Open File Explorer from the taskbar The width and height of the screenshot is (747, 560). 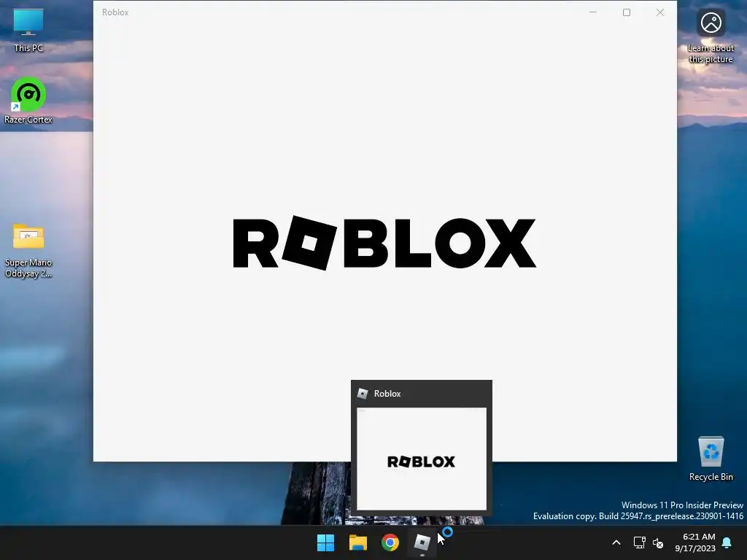[x=357, y=542]
